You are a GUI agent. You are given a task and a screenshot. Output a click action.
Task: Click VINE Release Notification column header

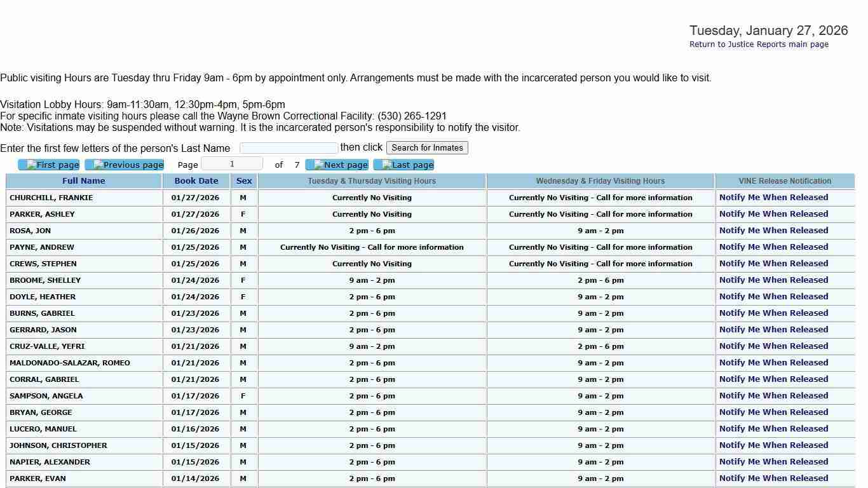(785, 181)
